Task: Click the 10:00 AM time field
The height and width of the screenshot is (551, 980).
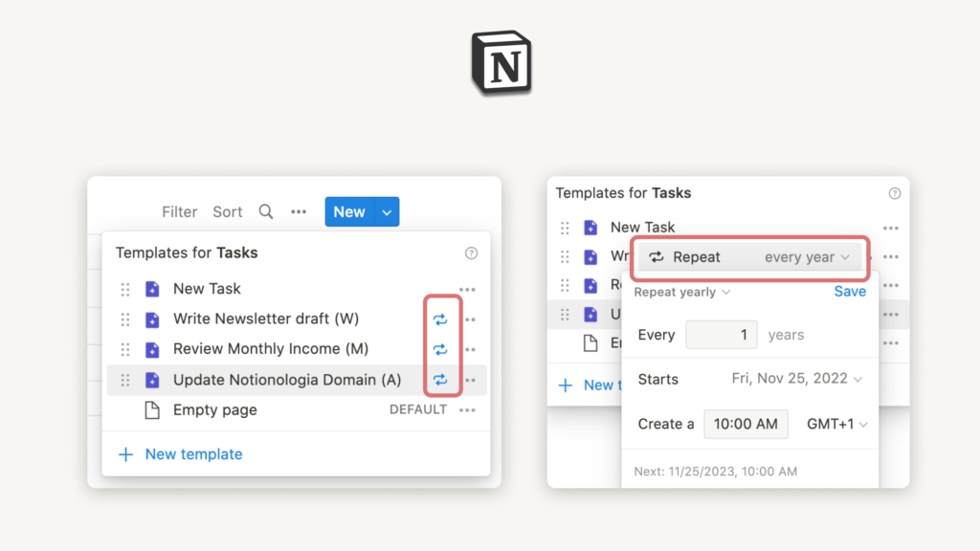Action: 746,424
